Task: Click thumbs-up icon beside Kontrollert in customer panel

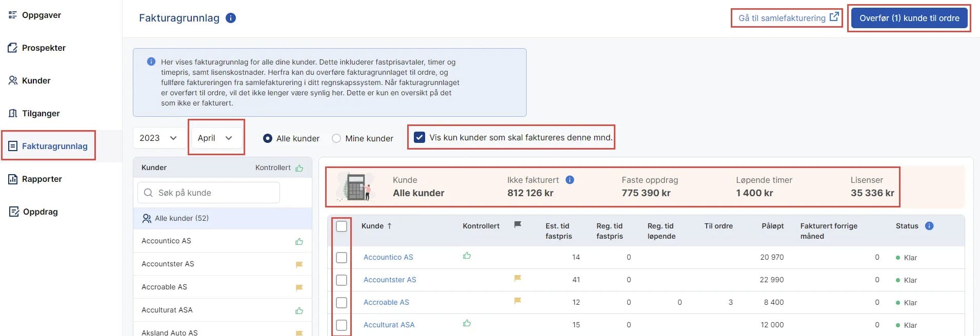Action: coord(299,168)
